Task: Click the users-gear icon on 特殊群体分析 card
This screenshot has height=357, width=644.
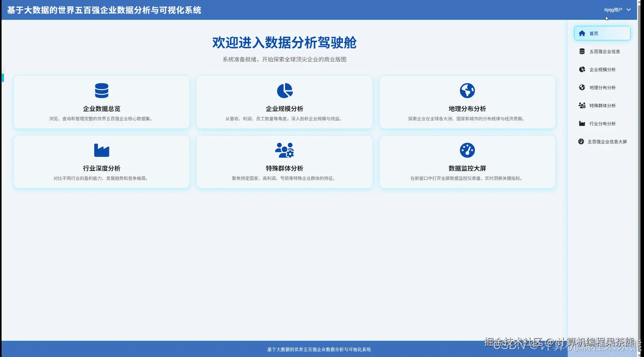Action: 285,150
